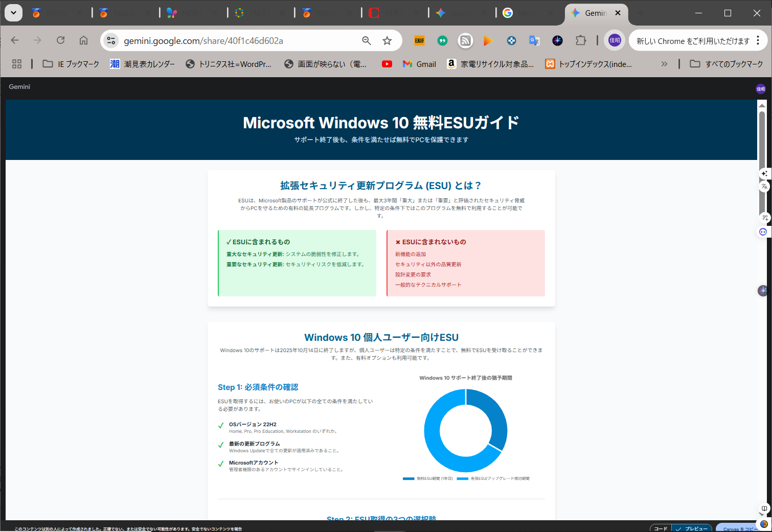Image resolution: width=772 pixels, height=532 pixels.
Task: Click the ESUに含まれないもの red box title
Action: (x=431, y=242)
